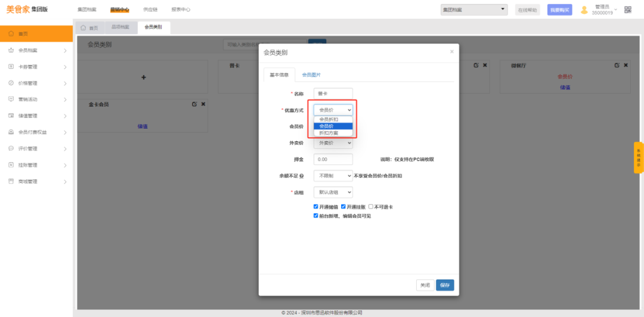Click the help question mark beside 余额不足
The image size is (644, 317).
pyautogui.click(x=302, y=176)
